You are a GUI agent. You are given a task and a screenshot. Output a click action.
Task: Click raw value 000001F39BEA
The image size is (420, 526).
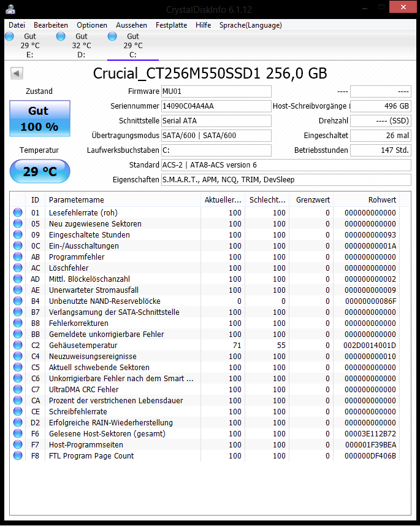(x=371, y=445)
